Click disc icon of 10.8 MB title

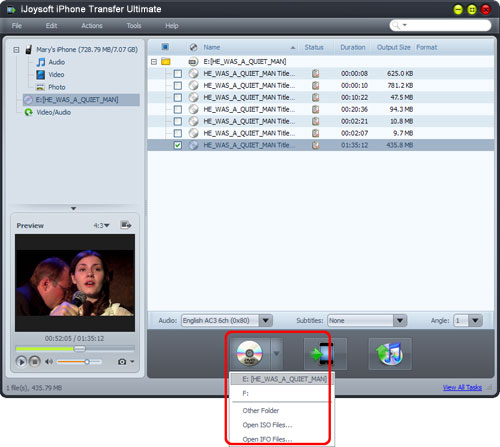[193, 121]
